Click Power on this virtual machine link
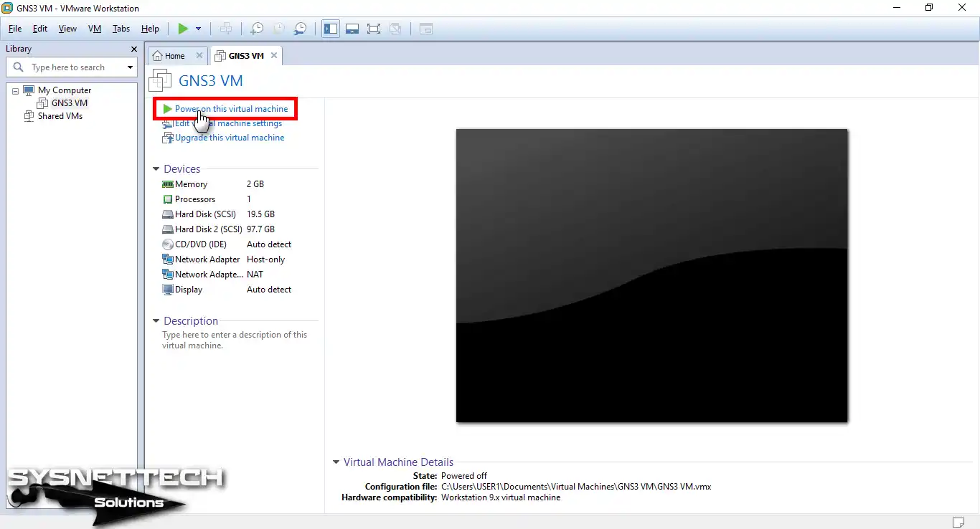The image size is (980, 529). click(x=231, y=109)
